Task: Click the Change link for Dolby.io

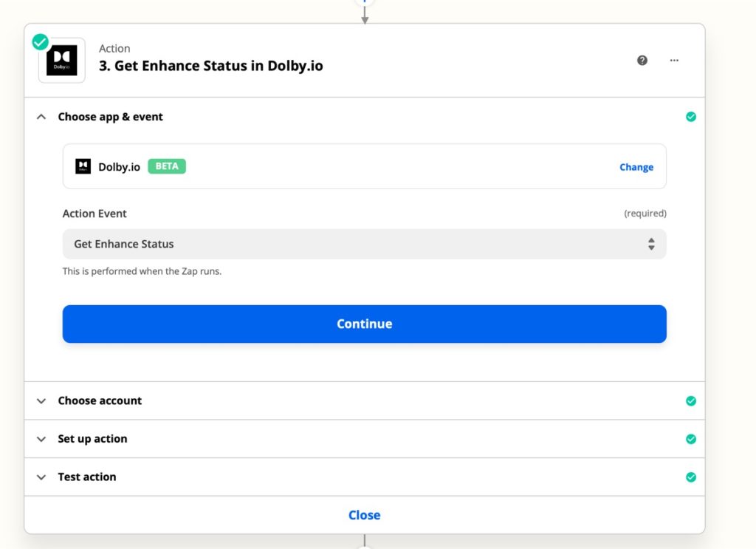Action: (636, 167)
